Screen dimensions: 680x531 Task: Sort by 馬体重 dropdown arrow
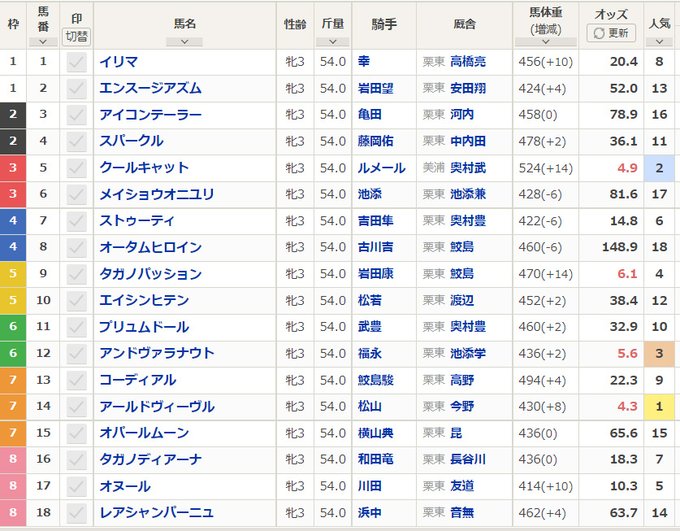coord(546,42)
